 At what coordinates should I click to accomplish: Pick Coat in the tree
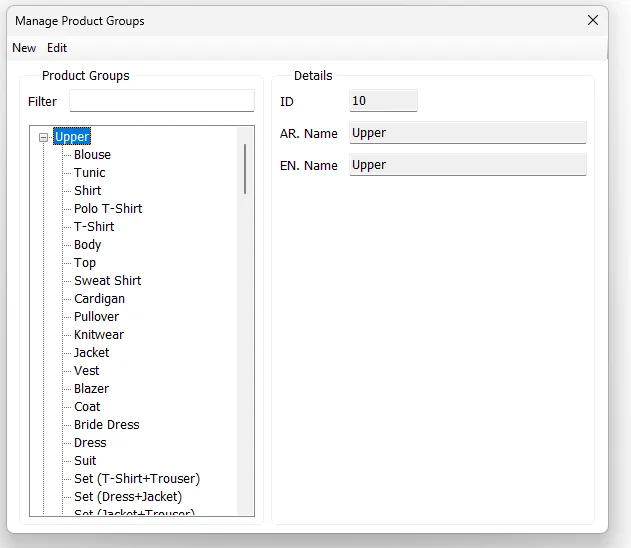pyautogui.click(x=87, y=407)
